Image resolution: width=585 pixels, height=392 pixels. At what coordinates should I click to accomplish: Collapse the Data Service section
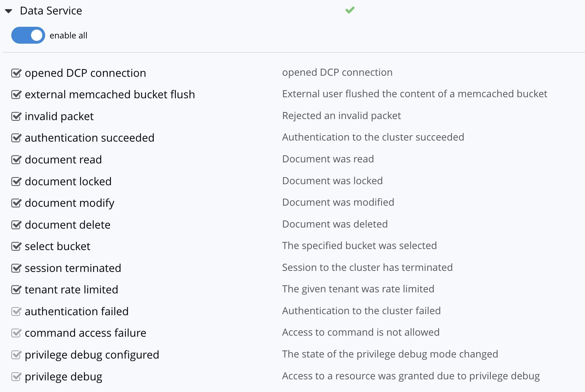tap(9, 11)
